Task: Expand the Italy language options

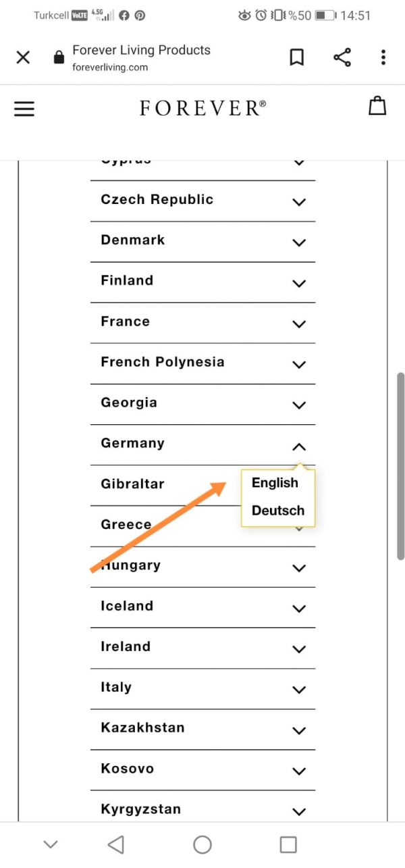Action: [x=299, y=690]
